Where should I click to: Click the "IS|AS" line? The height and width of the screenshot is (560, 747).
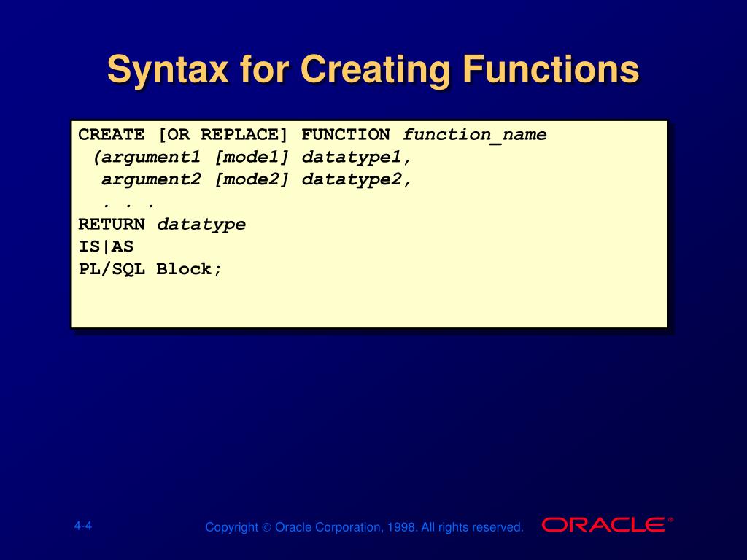click(x=106, y=246)
